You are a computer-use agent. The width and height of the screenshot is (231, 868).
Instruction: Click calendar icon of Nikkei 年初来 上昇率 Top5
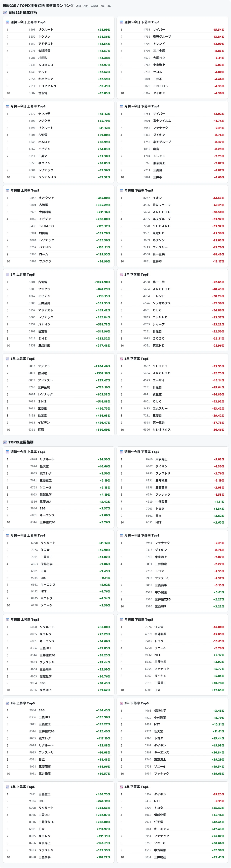pos(7,190)
